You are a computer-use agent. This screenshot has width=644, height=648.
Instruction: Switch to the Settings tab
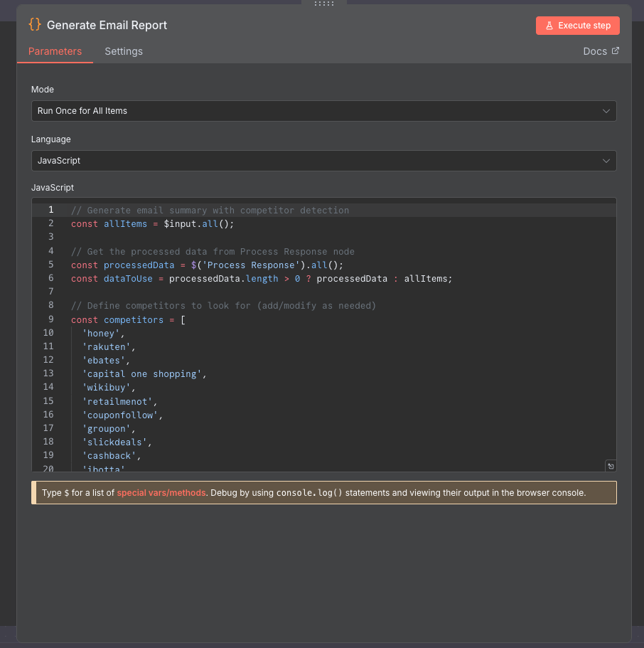tap(124, 51)
